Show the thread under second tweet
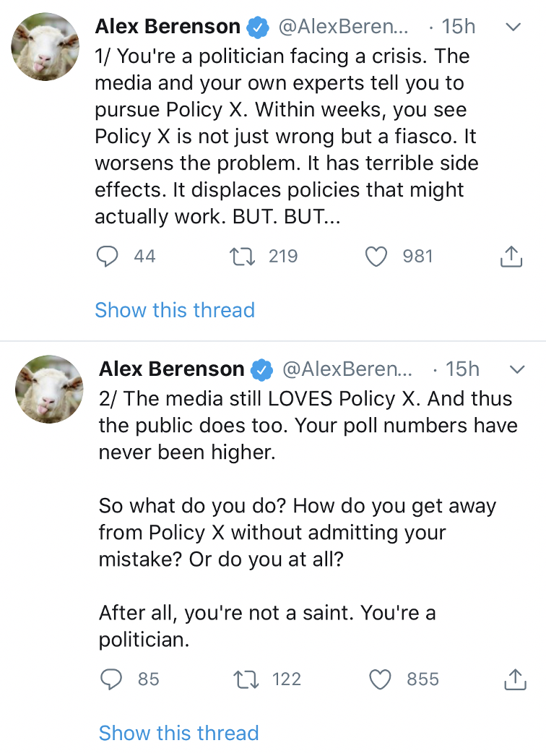This screenshot has width=546, height=756. click(178, 733)
